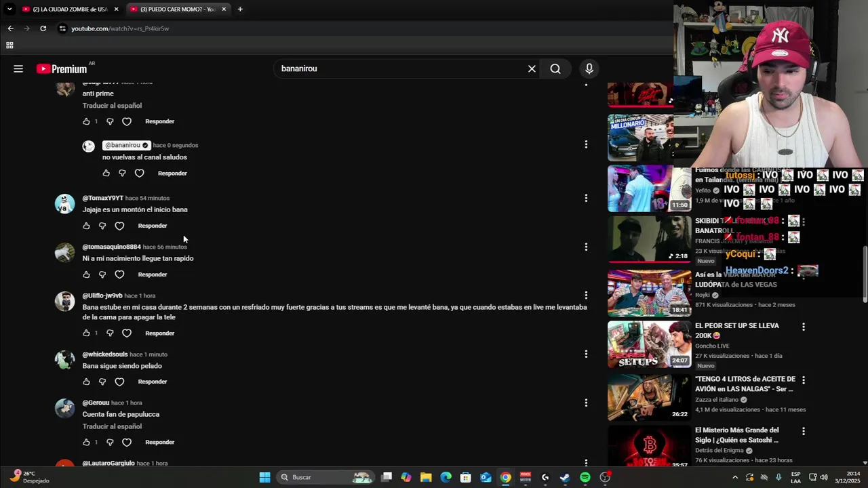The image size is (868, 488).
Task: Heart the 'Jajaja es un montón' comment
Action: click(x=119, y=226)
